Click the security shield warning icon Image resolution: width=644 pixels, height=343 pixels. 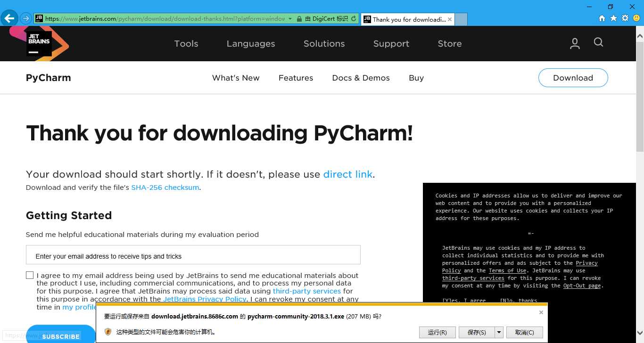click(108, 332)
